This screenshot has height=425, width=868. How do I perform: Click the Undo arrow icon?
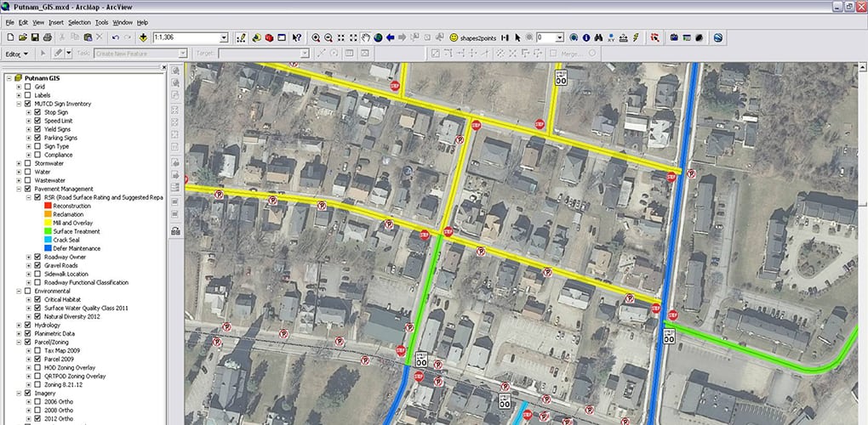click(115, 37)
